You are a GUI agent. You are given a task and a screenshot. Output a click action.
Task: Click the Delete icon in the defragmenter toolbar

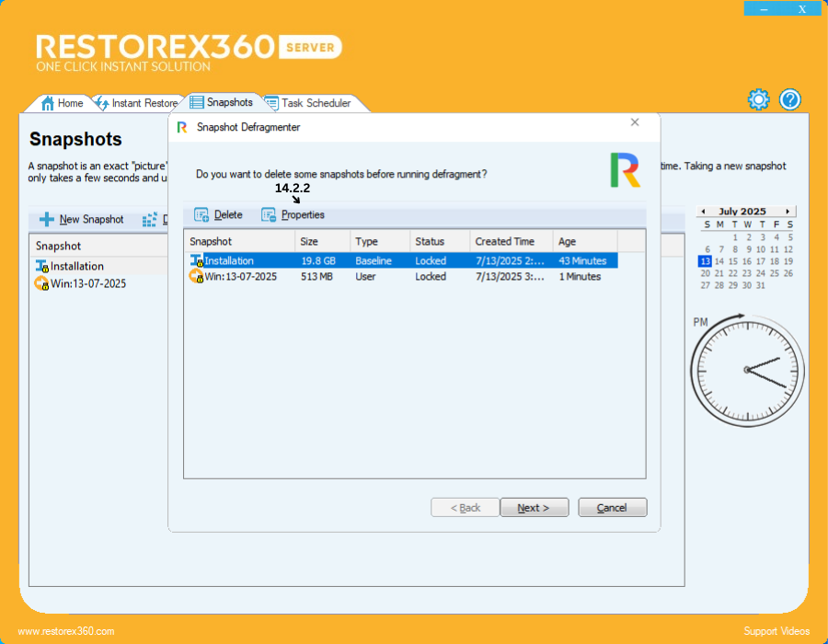(x=201, y=215)
